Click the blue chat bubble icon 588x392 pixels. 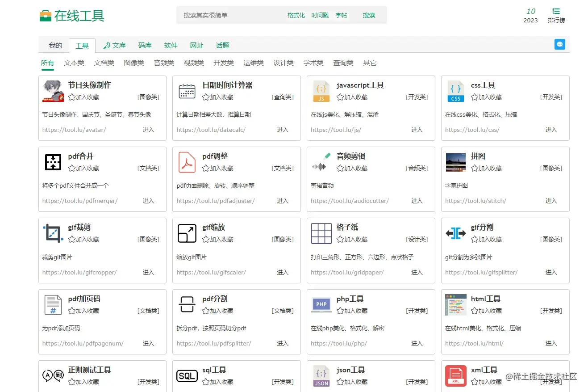click(x=559, y=44)
